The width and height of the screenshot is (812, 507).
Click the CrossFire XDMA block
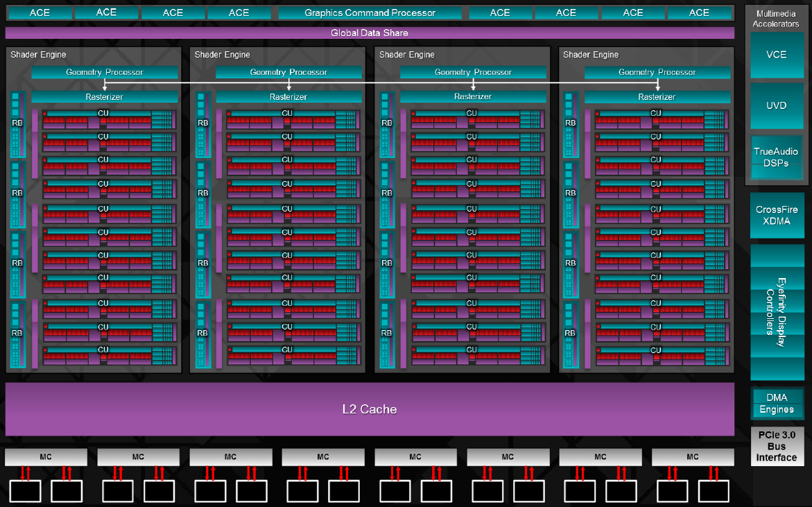[x=776, y=216]
